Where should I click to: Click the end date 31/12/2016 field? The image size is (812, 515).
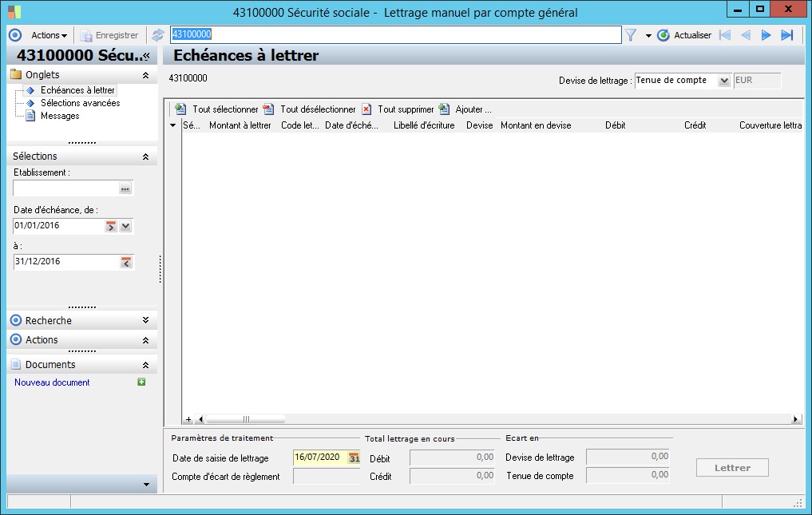66,262
